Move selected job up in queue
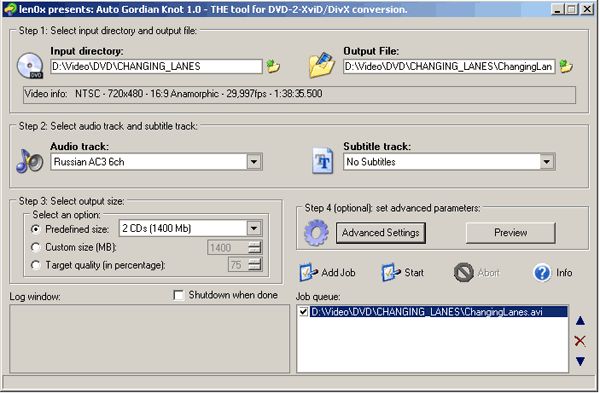This screenshot has width=600, height=393. [580, 321]
